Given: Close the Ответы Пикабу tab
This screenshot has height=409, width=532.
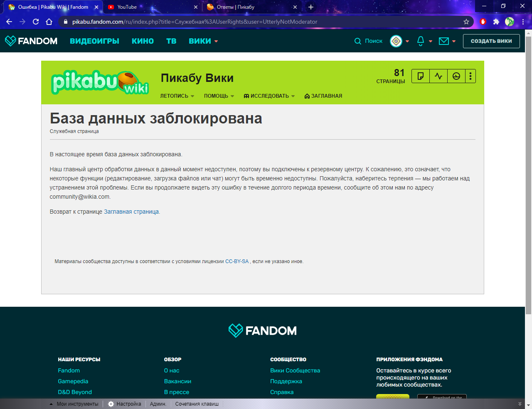Looking at the screenshot, I should tap(295, 7).
